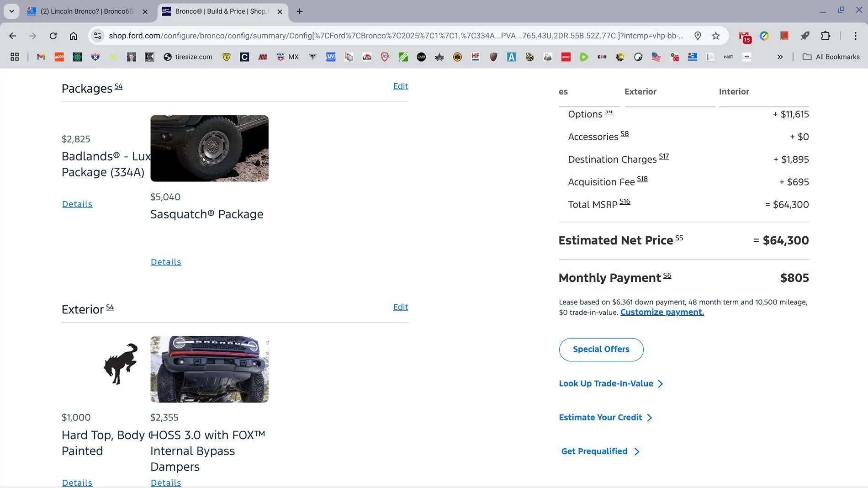
Task: Click the location pin icon in address bar
Action: pyautogui.click(x=698, y=36)
